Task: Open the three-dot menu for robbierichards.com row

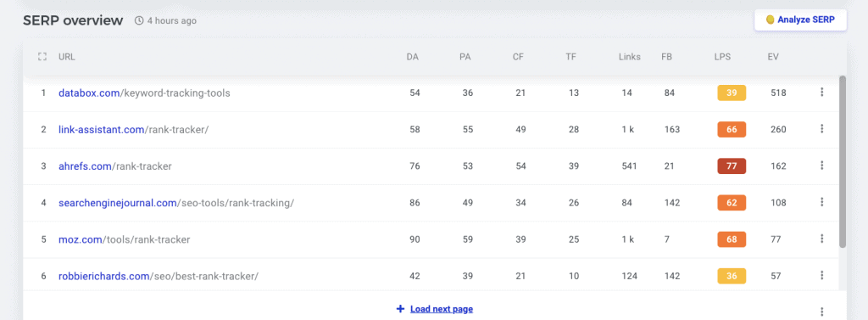Action: [822, 276]
